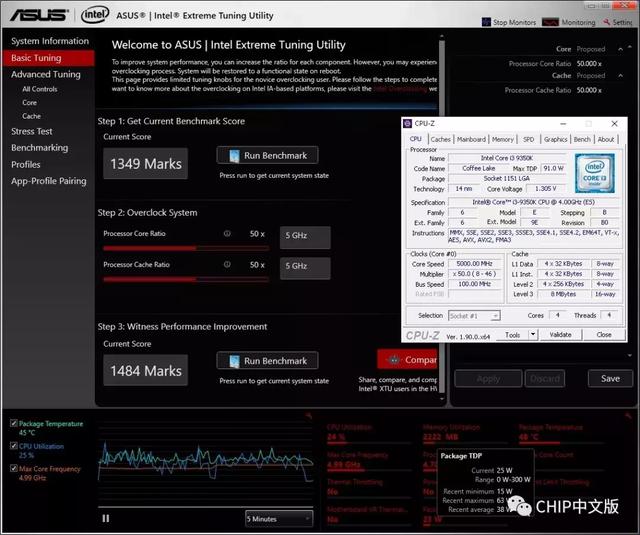Open System Information in the sidebar
This screenshot has height=535, width=640.
50,41
